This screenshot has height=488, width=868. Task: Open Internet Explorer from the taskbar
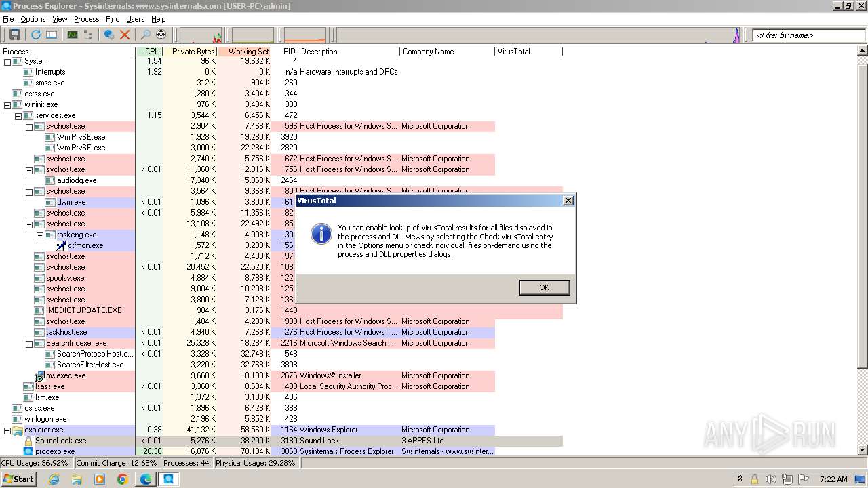(x=54, y=479)
